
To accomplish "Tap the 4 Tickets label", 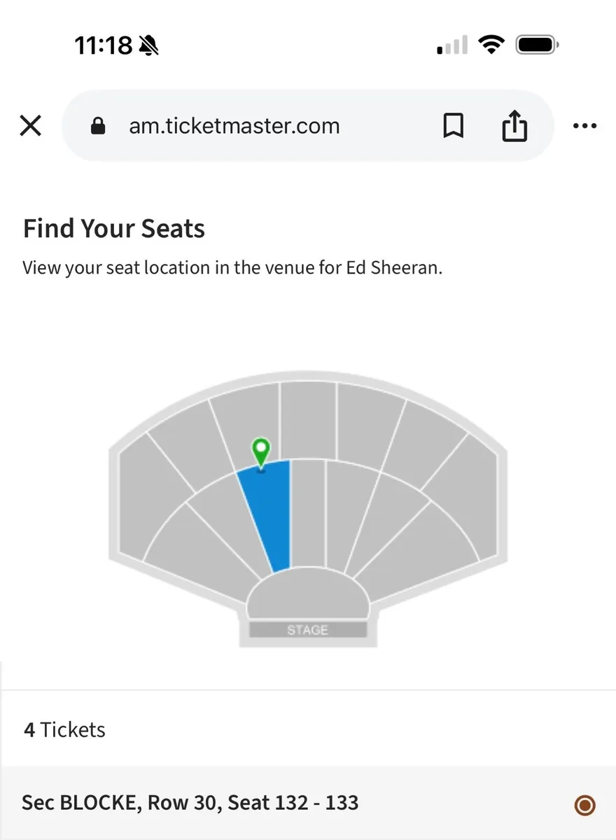I will point(63,729).
